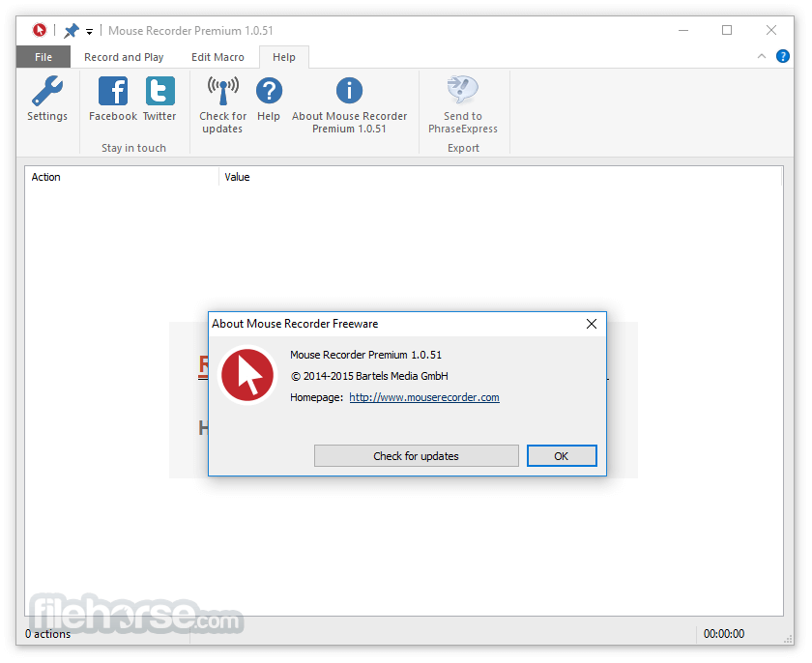This screenshot has height=663, width=812.
Task: Click the Send to PhraseExpress icon
Action: pos(462,90)
